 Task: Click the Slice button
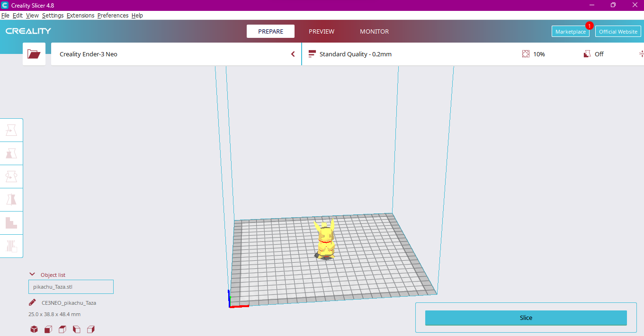coord(526,318)
